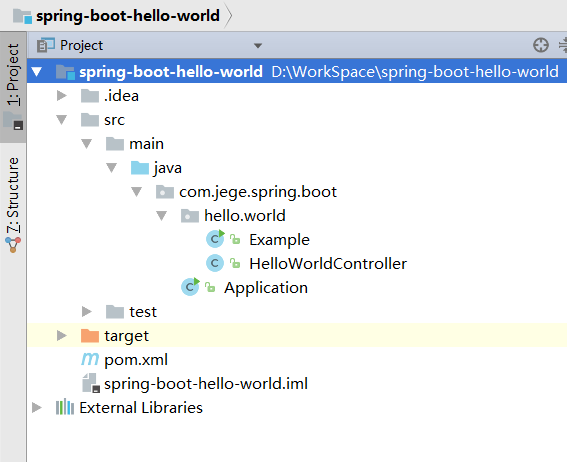Click the spring-boot-hello-world.iml file icon
The width and height of the screenshot is (567, 462).
point(90,383)
